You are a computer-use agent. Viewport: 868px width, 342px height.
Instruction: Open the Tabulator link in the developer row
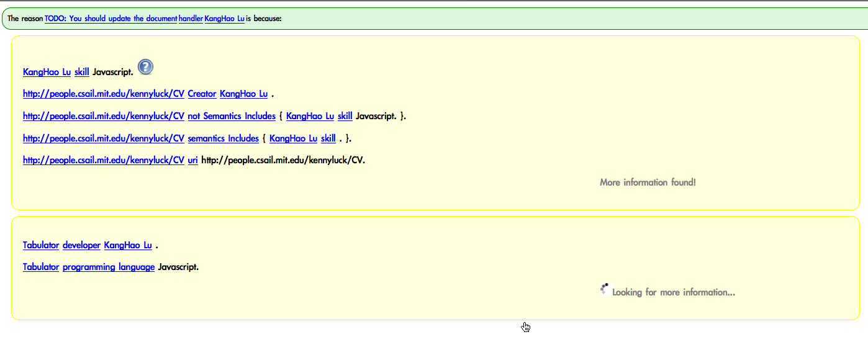click(41, 245)
